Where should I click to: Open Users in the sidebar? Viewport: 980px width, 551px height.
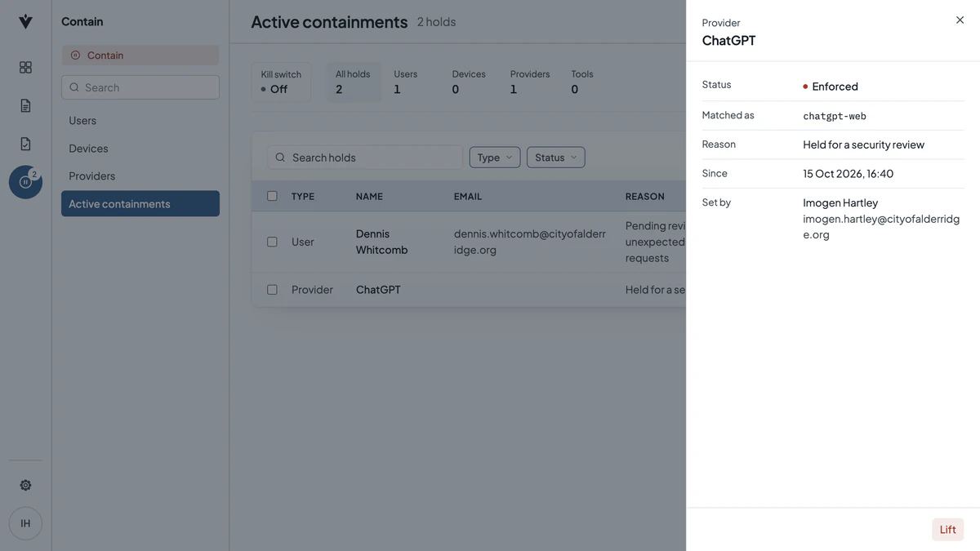[140, 121]
